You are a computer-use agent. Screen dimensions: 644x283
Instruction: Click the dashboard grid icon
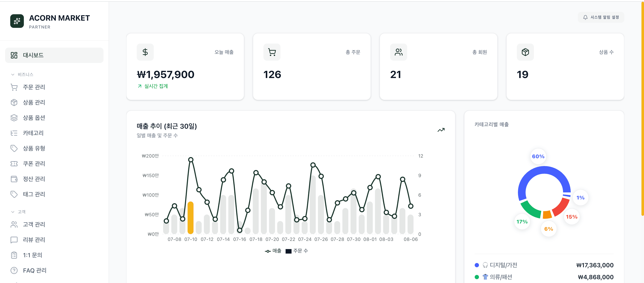[x=14, y=55]
